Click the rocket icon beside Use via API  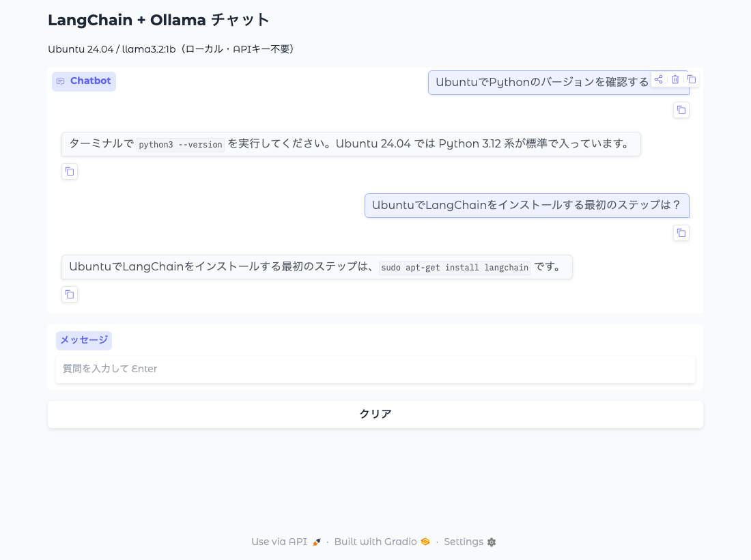[317, 542]
